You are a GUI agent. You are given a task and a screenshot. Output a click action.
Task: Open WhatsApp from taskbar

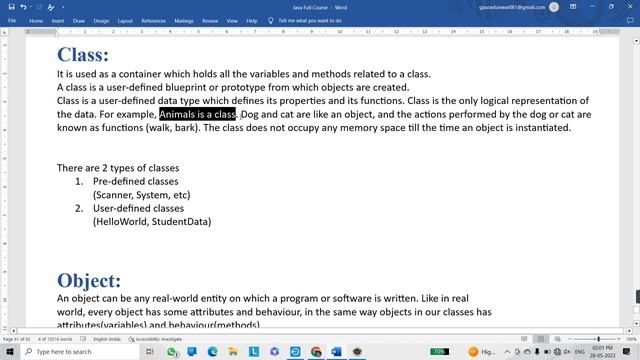coord(171,351)
